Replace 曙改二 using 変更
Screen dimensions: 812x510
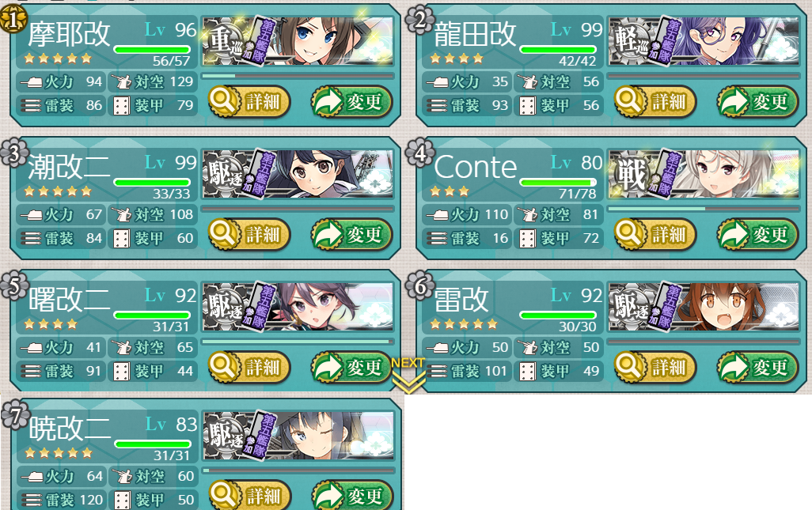point(351,367)
